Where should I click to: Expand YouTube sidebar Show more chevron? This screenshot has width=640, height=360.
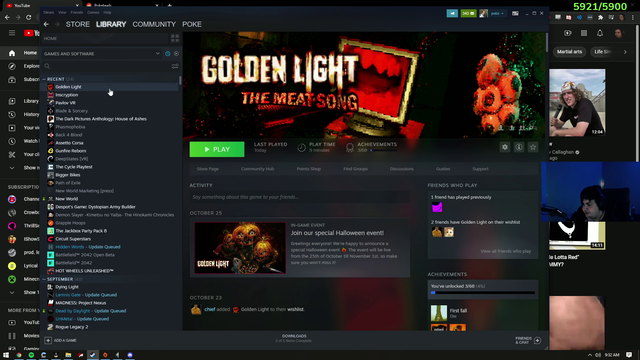pos(12,168)
